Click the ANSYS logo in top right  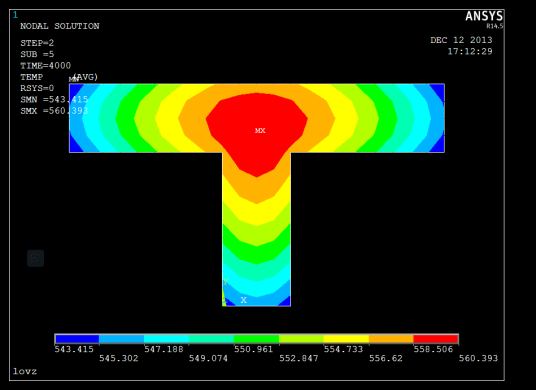click(484, 16)
